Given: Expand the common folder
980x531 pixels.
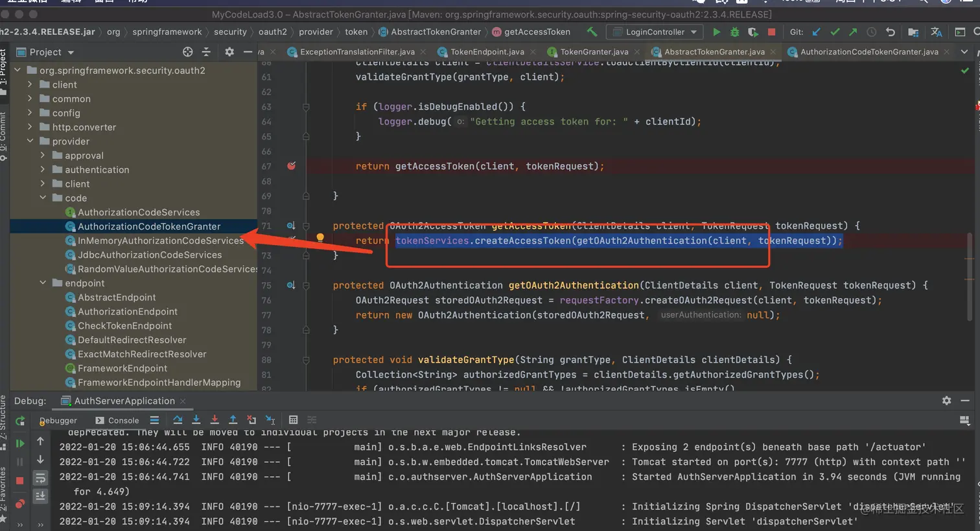Looking at the screenshot, I should click(x=30, y=99).
